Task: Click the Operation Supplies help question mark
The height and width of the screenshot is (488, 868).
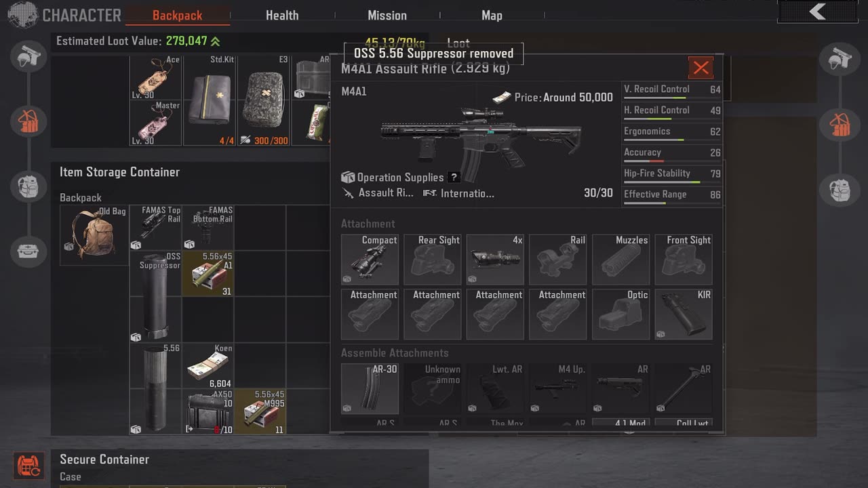Action: pos(454,178)
